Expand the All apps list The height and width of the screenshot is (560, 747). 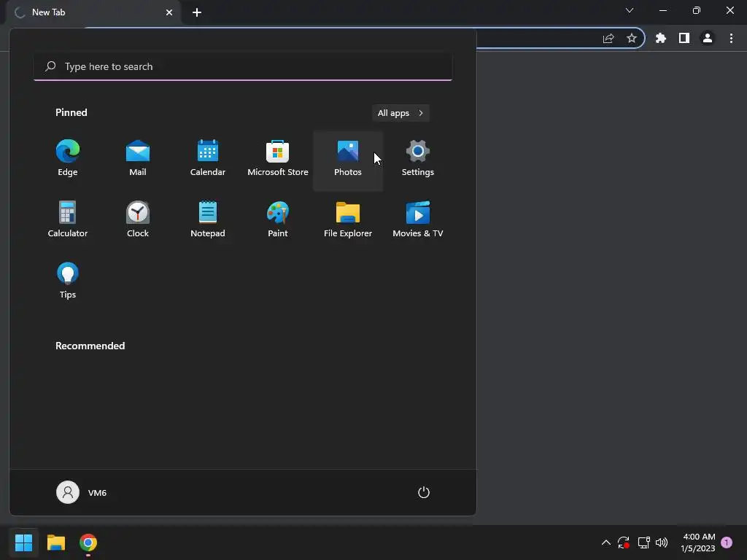[x=400, y=113]
